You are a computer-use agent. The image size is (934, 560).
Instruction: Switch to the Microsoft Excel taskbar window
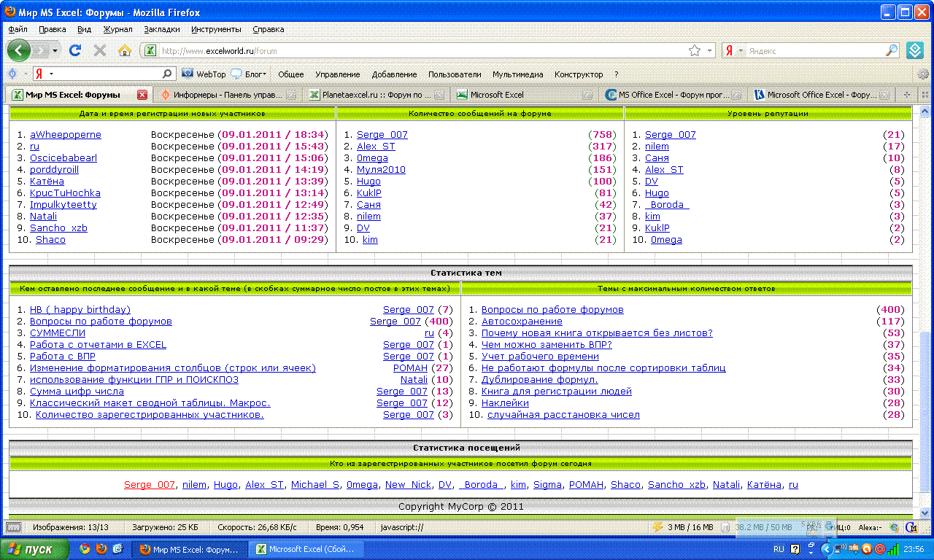click(x=306, y=549)
